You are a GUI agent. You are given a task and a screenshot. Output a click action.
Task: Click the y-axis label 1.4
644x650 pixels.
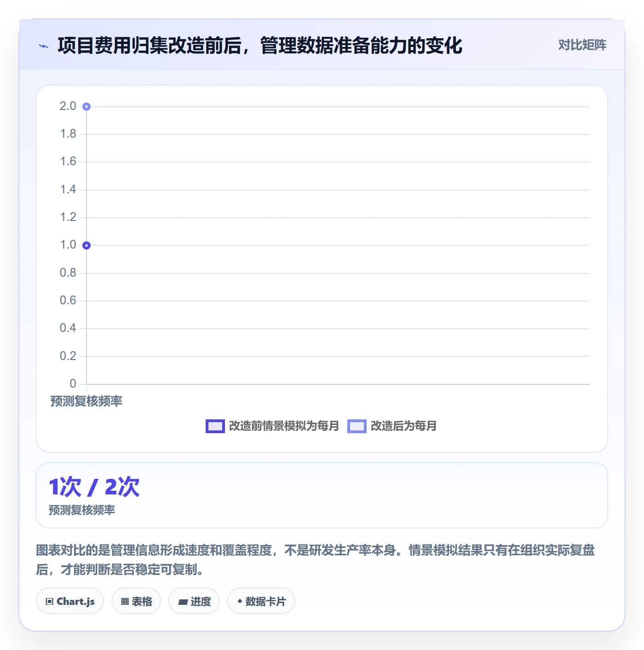(68, 190)
